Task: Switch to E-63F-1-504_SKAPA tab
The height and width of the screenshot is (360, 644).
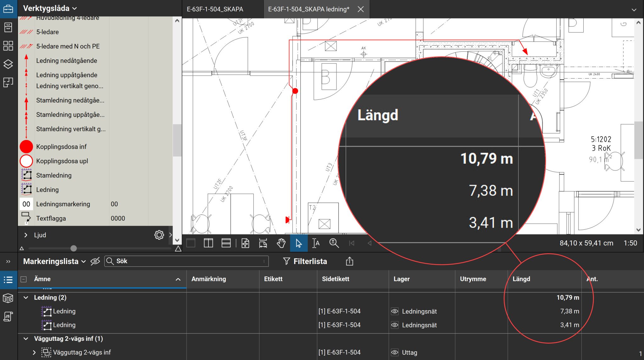Action: [x=215, y=9]
